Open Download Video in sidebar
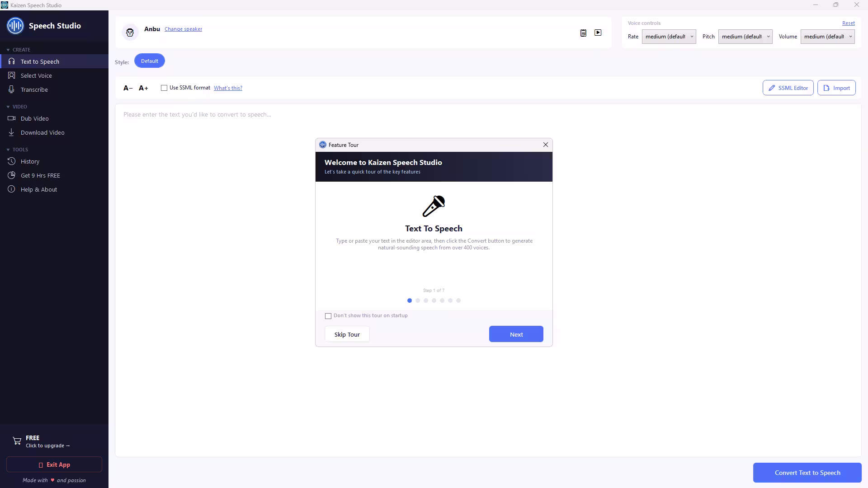Image resolution: width=868 pixels, height=488 pixels. 54,132
